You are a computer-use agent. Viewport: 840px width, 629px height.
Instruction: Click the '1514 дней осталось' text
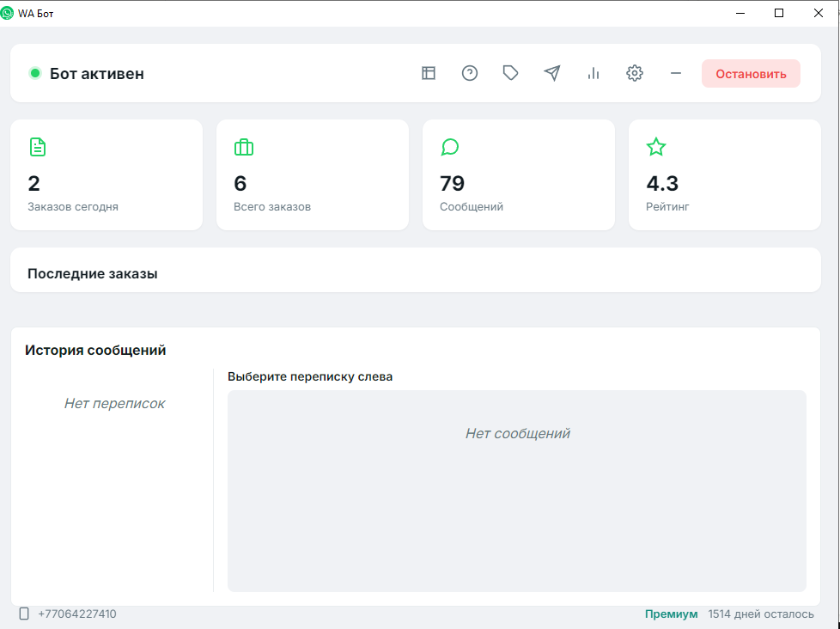coord(761,614)
